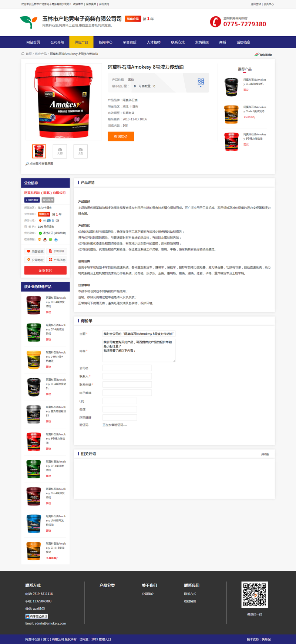This screenshot has height=644, width=296.
Task: Click 供应产品 breadcrumb link
Action: (x=41, y=54)
